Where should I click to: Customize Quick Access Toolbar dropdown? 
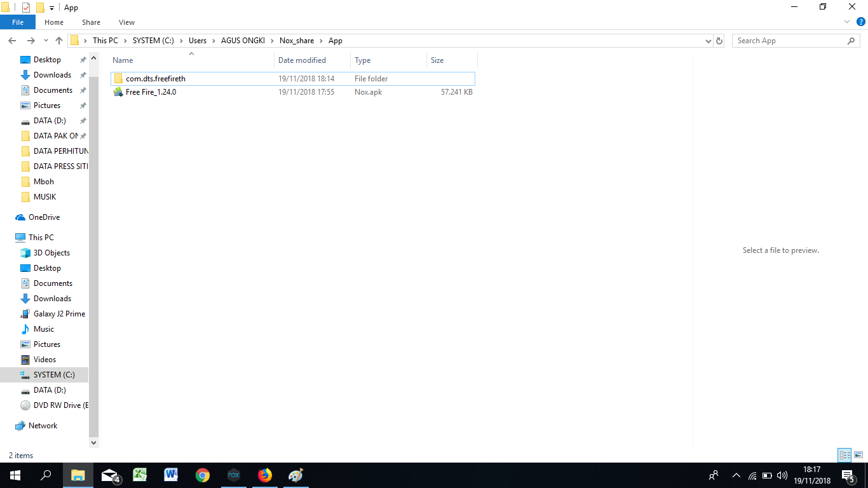coord(52,8)
